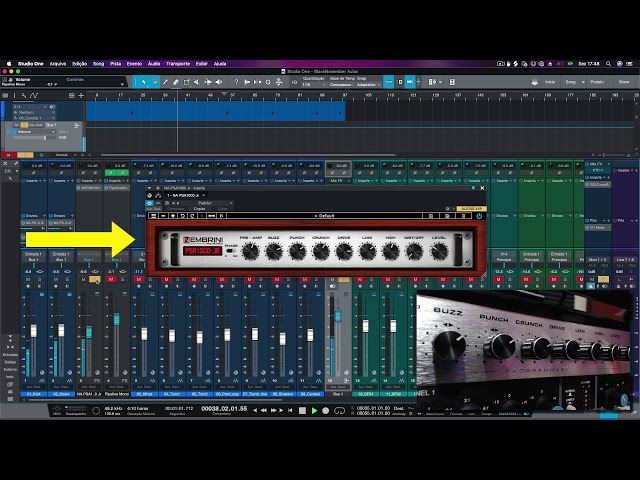The image size is (640, 480).
Task: Open the Compassos timebase dropdown
Action: coord(342,84)
